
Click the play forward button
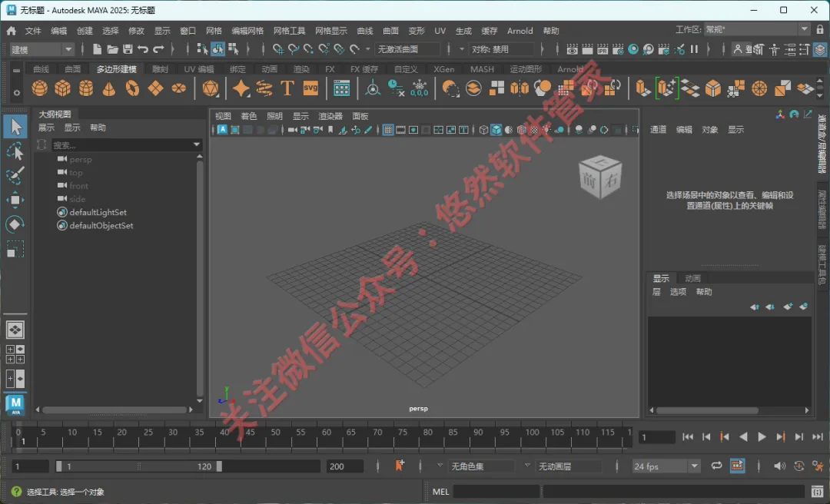click(x=762, y=436)
